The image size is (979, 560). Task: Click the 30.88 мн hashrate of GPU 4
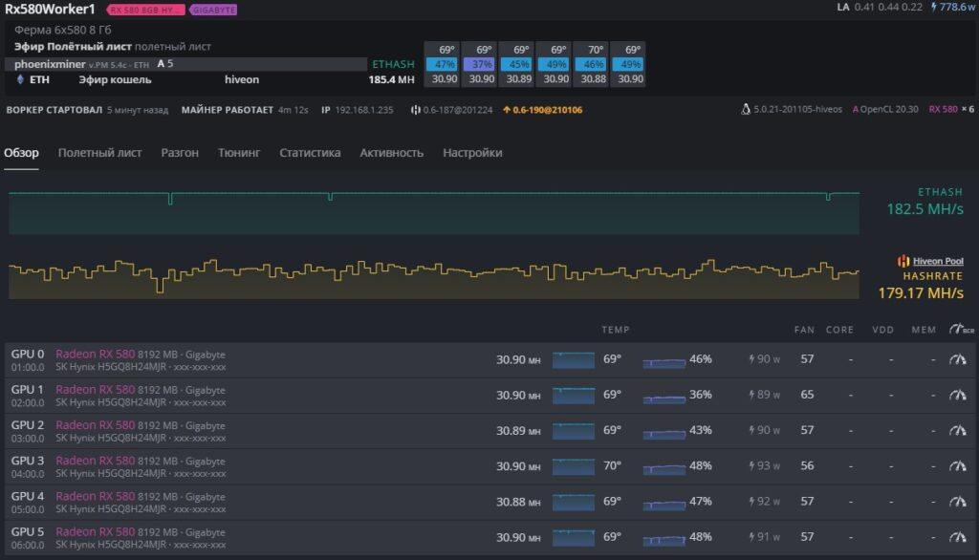point(518,502)
